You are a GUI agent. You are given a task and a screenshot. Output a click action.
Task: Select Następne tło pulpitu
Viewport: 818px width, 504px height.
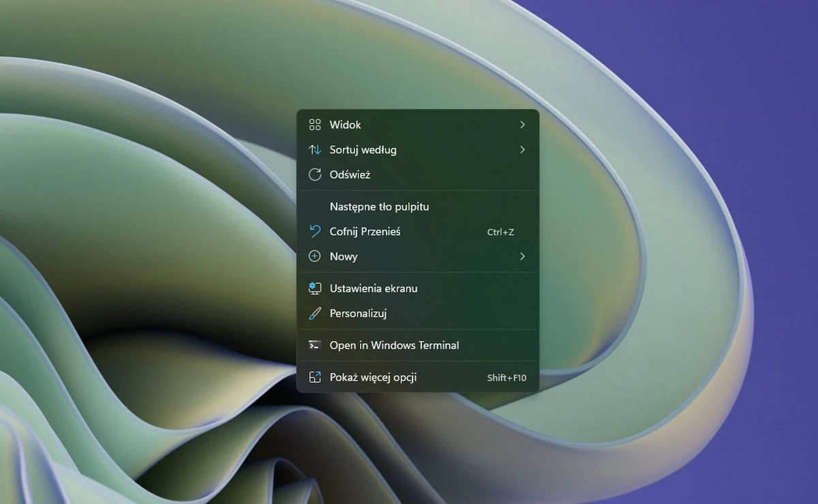[379, 206]
